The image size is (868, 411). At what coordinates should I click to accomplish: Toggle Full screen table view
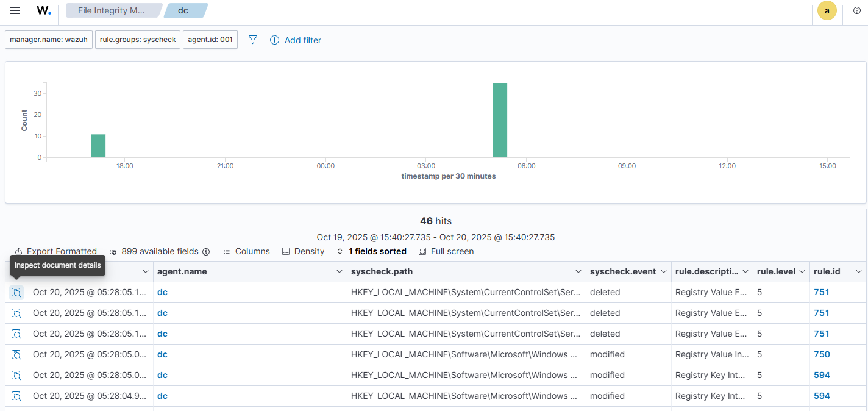[446, 251]
